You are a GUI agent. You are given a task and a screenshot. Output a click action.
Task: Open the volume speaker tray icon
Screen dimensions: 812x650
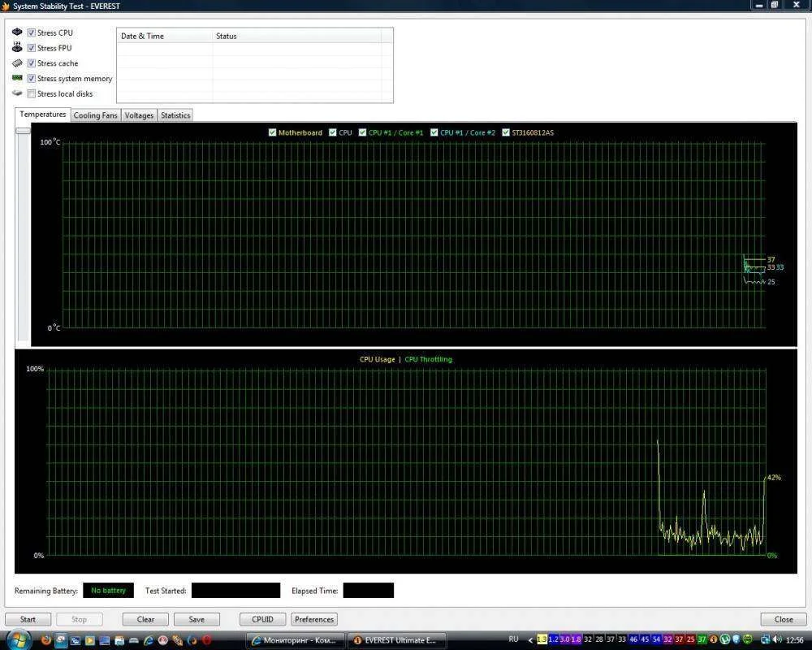tap(777, 639)
